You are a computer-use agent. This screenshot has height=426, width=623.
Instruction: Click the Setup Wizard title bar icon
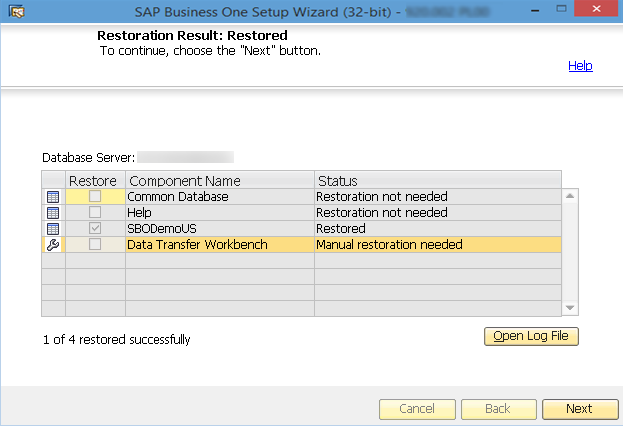[17, 12]
